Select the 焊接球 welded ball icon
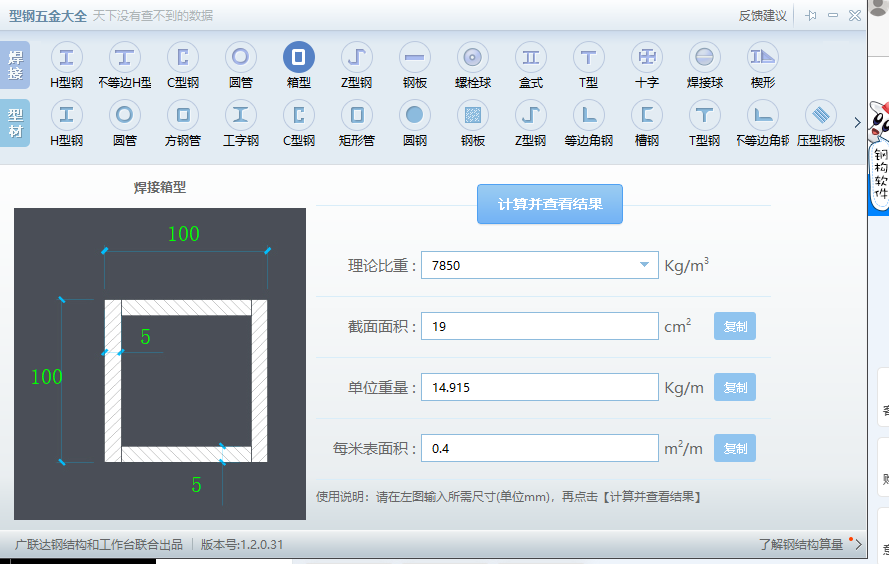The image size is (889, 564). [705, 57]
